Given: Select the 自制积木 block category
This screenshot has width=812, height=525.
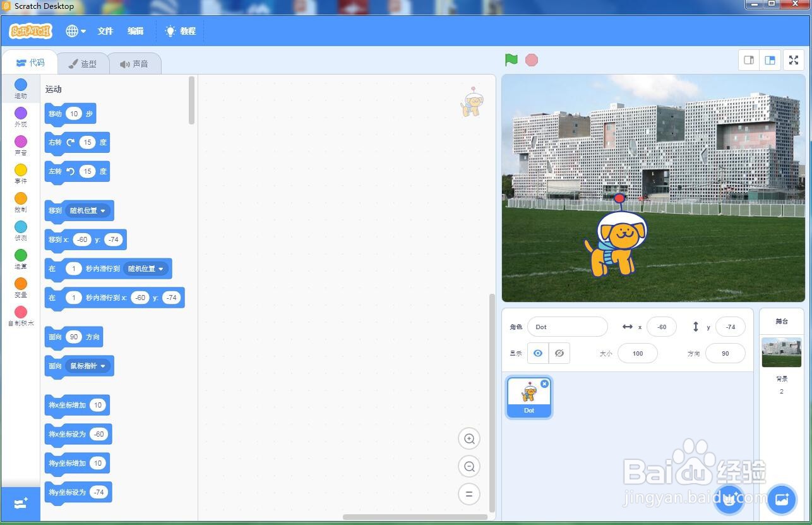Looking at the screenshot, I should 21,317.
